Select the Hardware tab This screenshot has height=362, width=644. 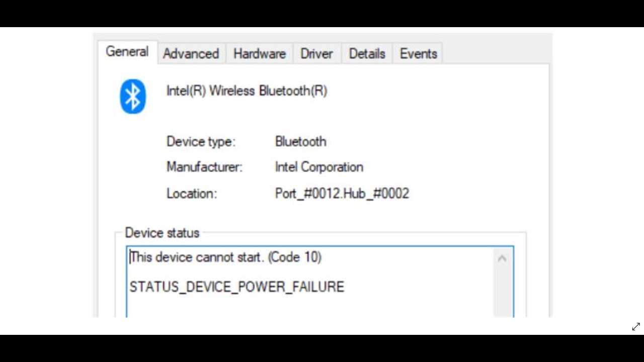259,54
